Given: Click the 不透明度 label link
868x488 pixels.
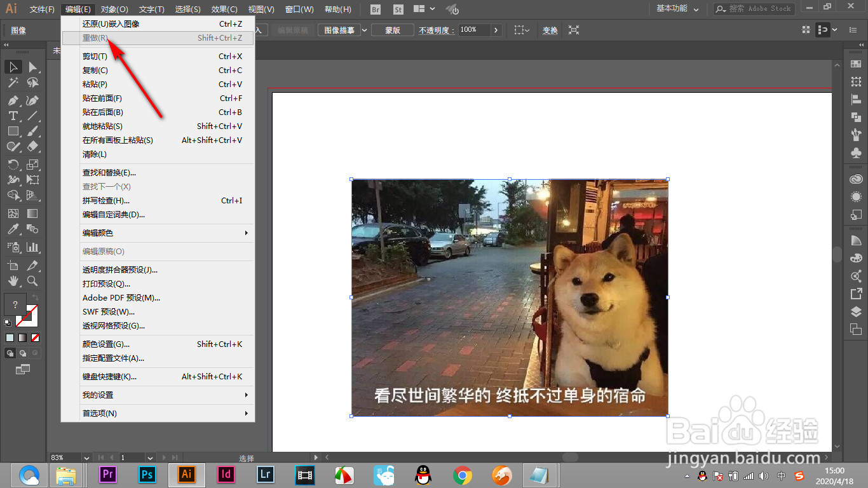Looking at the screenshot, I should click(435, 30).
